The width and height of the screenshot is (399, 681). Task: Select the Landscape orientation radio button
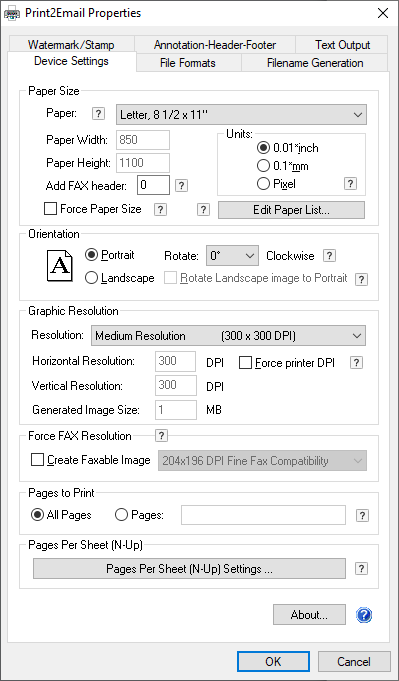92,278
